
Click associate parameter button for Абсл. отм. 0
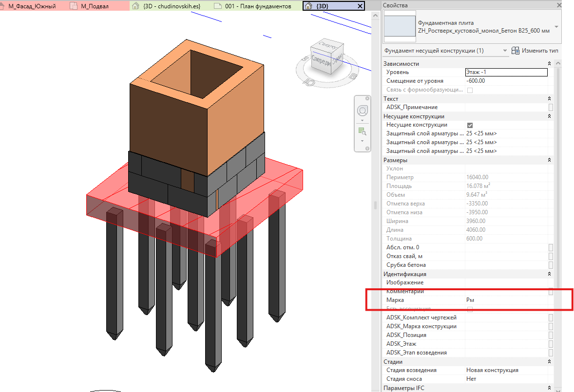[551, 247]
